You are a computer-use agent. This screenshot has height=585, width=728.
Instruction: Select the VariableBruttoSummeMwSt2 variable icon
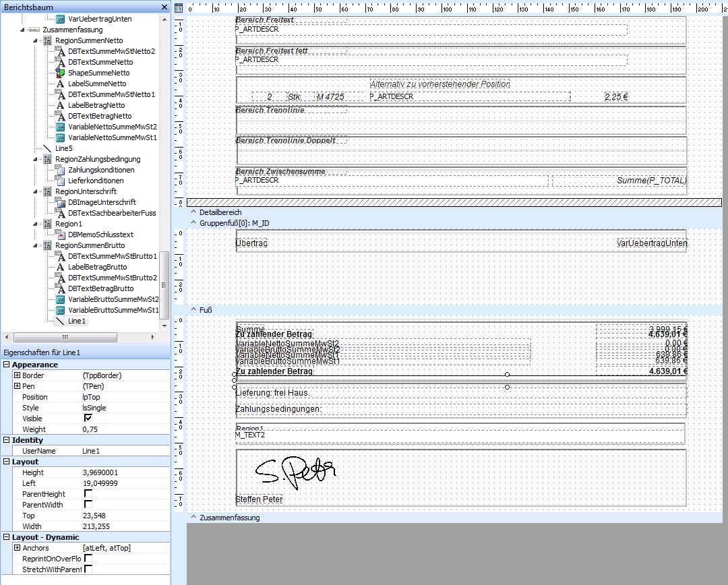pyautogui.click(x=61, y=299)
